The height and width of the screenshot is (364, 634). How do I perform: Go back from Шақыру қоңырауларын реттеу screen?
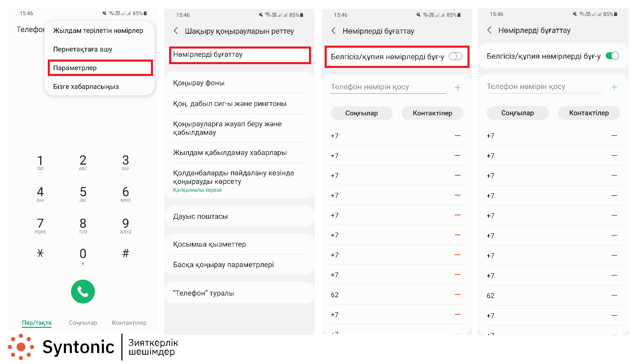point(176,31)
